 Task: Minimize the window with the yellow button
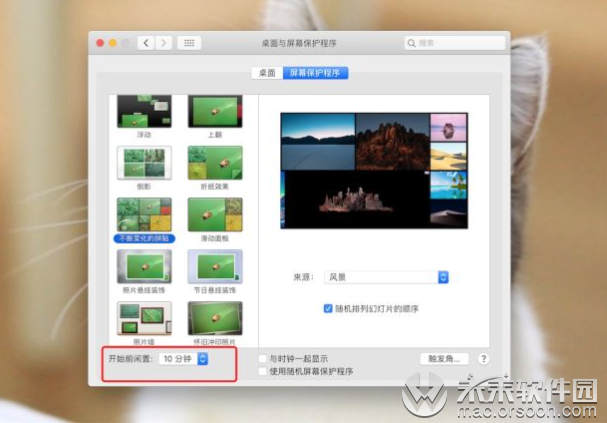pyautogui.click(x=113, y=43)
